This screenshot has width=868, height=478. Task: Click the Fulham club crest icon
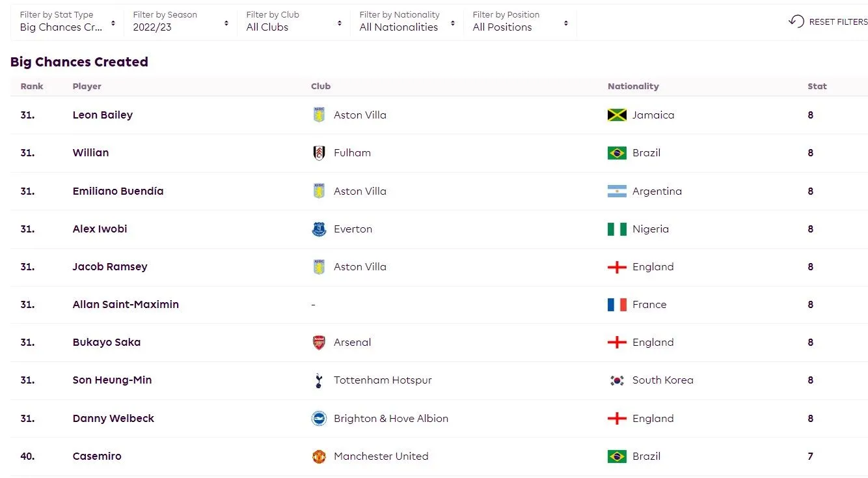(x=319, y=153)
